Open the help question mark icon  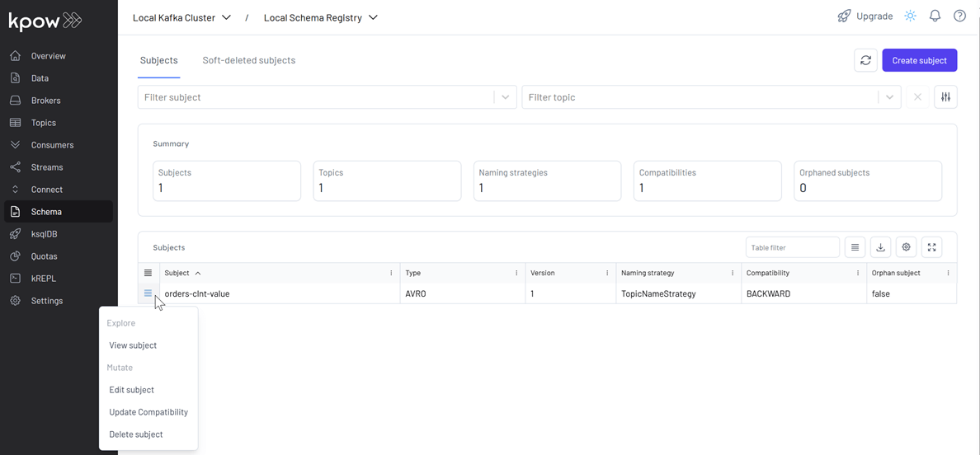(959, 16)
